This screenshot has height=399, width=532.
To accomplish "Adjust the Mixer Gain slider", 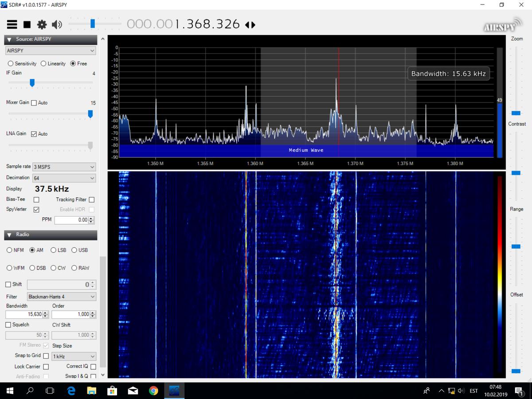I will [90, 114].
